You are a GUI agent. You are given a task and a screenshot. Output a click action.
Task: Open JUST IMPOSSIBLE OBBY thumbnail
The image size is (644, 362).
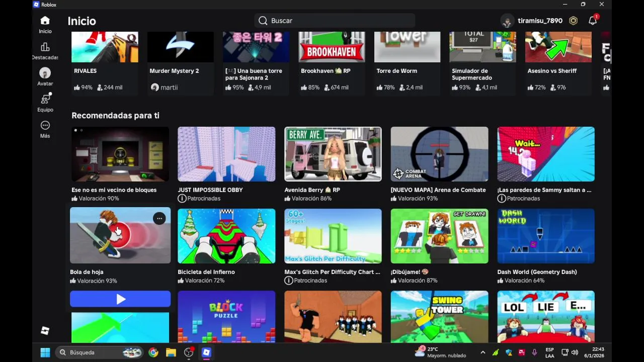click(x=226, y=154)
